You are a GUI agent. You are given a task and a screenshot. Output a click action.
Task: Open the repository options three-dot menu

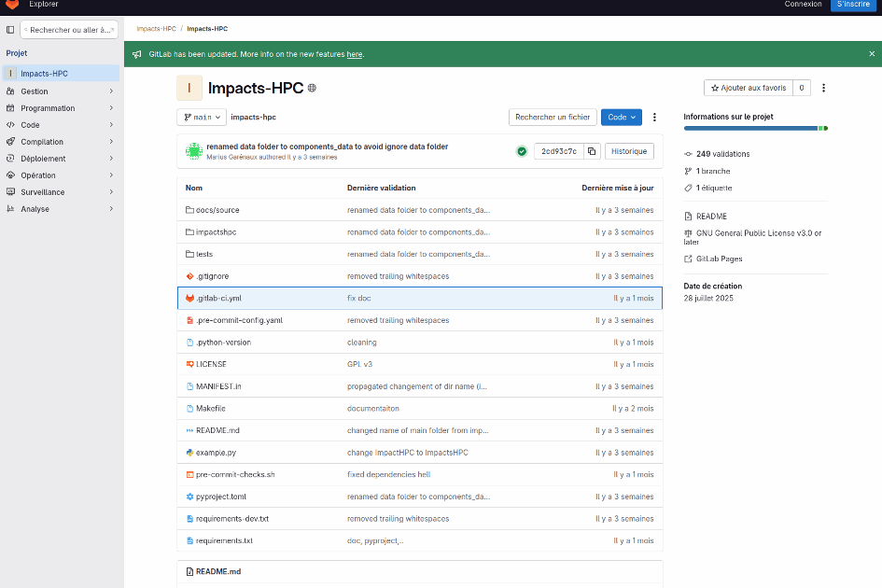[x=654, y=117]
